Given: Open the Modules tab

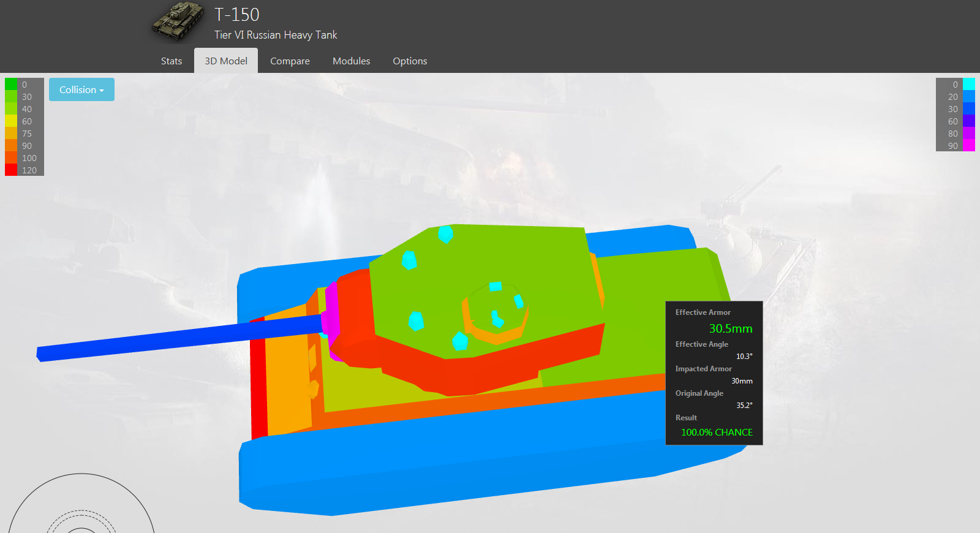Looking at the screenshot, I should (x=351, y=61).
